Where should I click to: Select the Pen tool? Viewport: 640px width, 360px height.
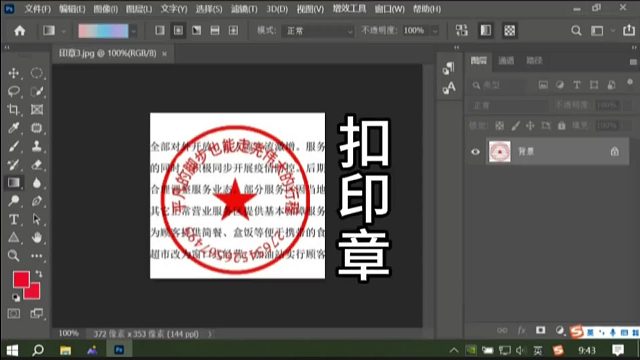(x=37, y=201)
